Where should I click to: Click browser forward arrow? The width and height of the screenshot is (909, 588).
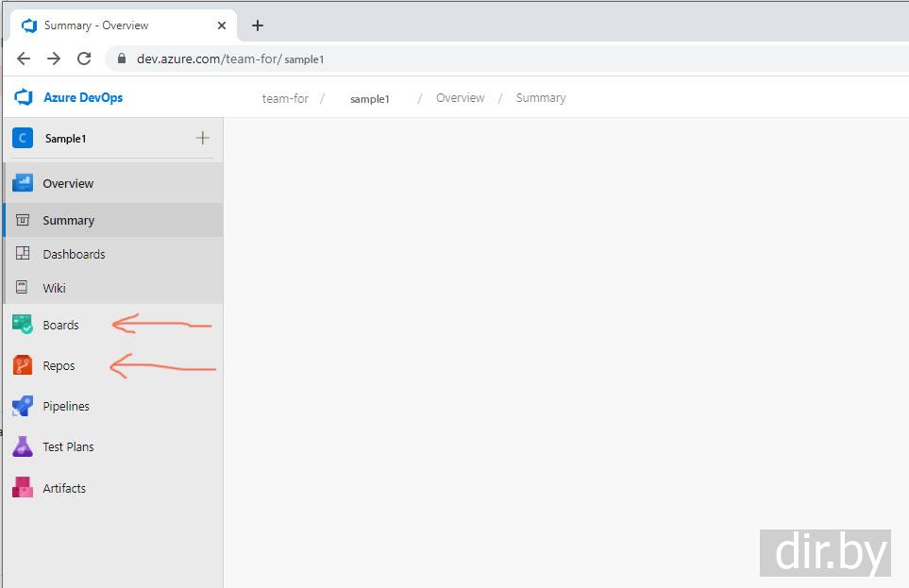click(54, 59)
